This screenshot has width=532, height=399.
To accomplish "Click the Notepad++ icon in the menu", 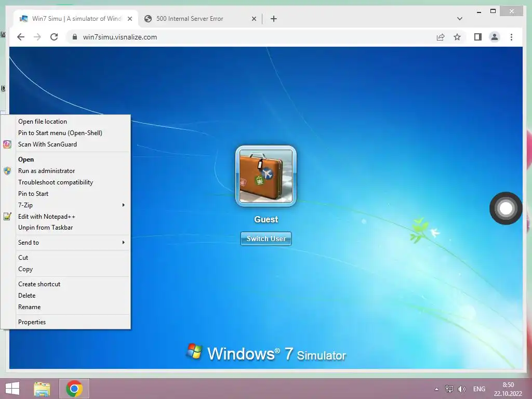I will [7, 216].
